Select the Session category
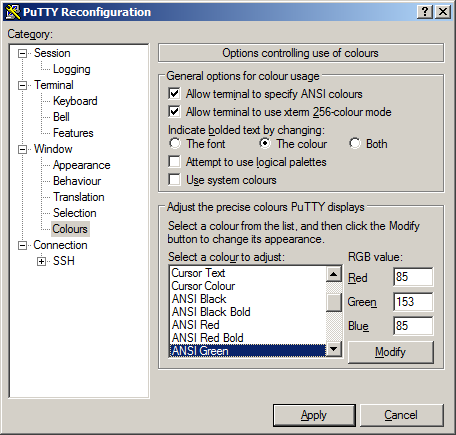 tap(52, 53)
